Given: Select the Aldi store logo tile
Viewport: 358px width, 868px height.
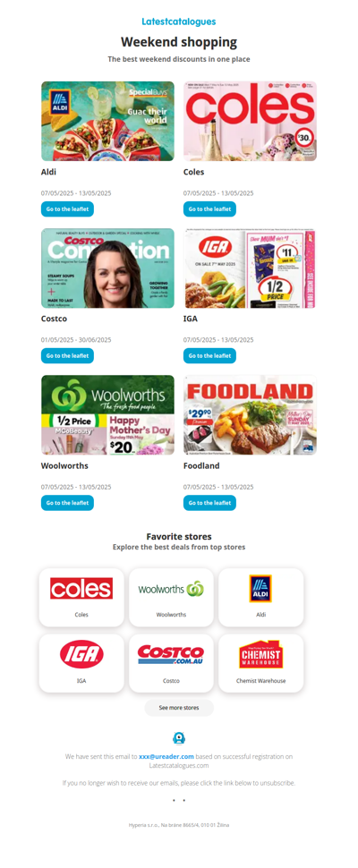Looking at the screenshot, I should [x=260, y=597].
